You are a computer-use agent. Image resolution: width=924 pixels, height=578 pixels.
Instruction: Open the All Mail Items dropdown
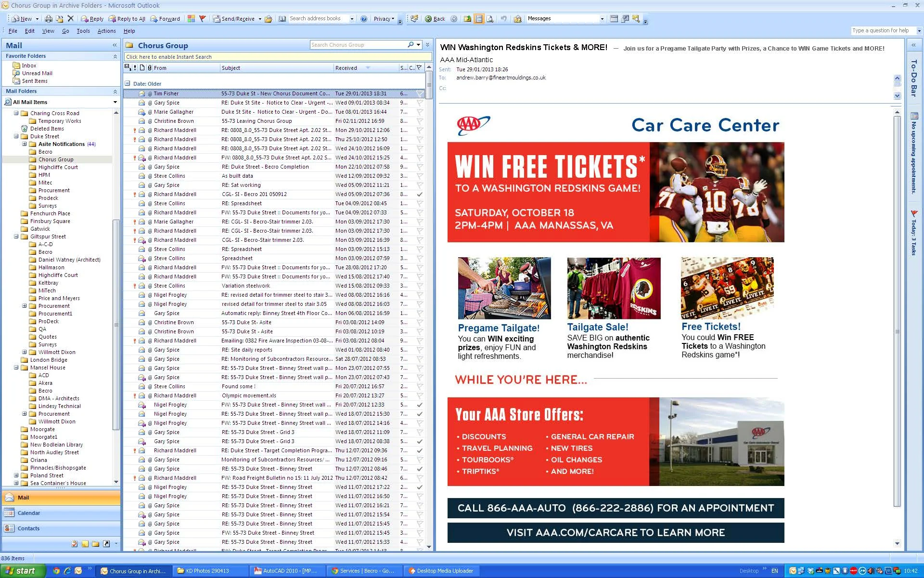[x=115, y=102]
